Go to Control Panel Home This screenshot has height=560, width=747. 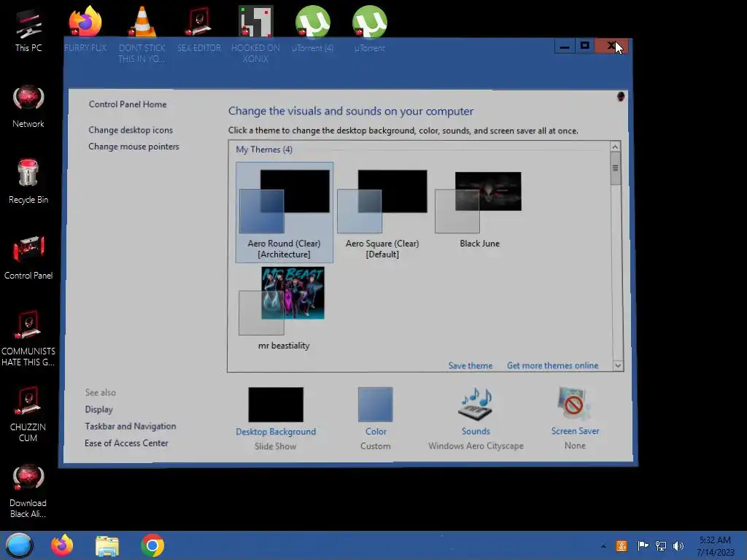pos(128,104)
